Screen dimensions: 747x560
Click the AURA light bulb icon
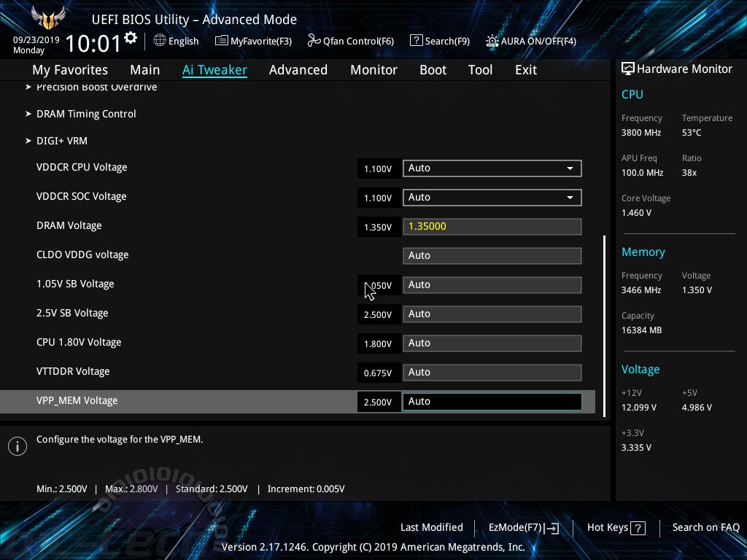click(492, 41)
